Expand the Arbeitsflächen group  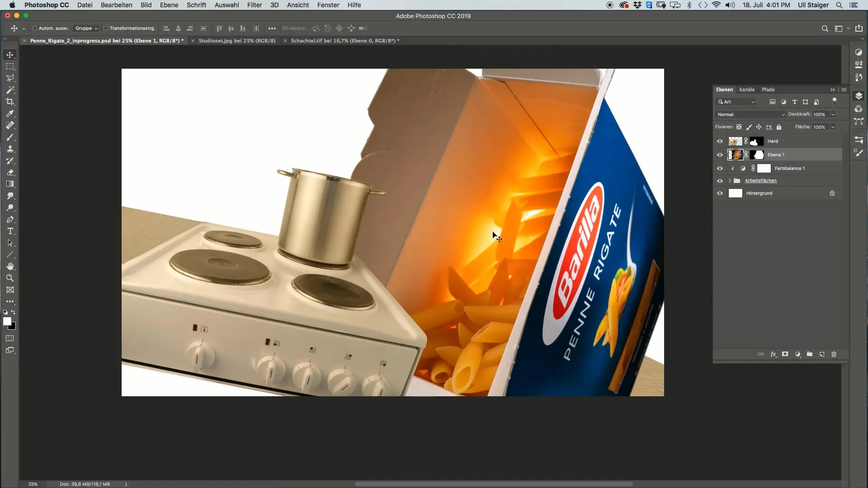(x=729, y=181)
